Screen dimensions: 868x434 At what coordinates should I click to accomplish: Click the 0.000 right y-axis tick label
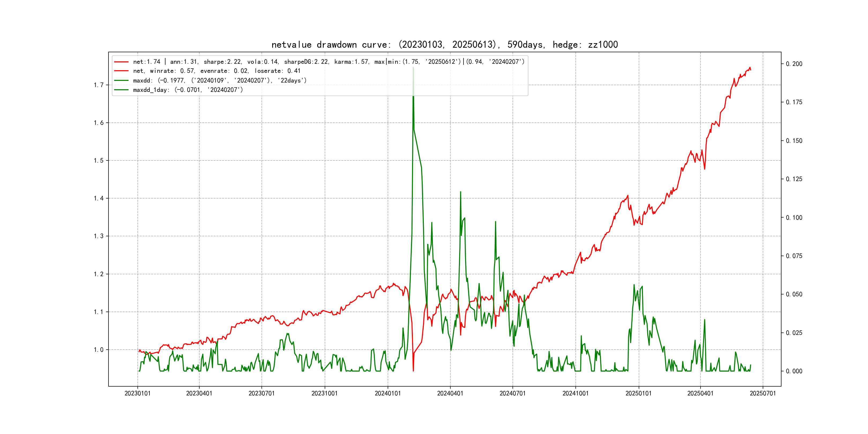point(794,371)
